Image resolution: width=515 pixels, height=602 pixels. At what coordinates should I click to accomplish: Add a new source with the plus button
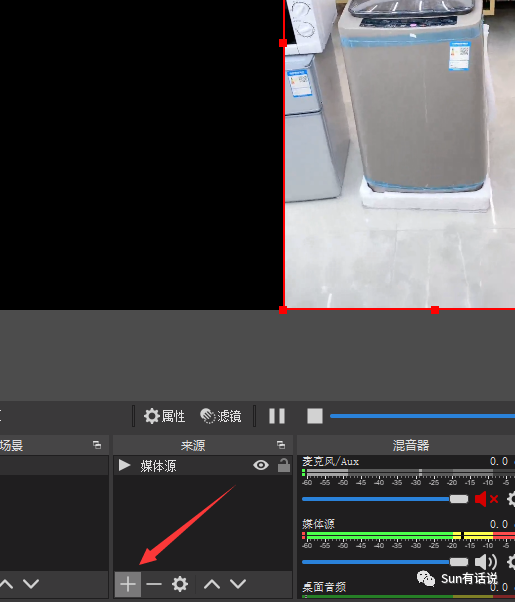pyautogui.click(x=128, y=584)
